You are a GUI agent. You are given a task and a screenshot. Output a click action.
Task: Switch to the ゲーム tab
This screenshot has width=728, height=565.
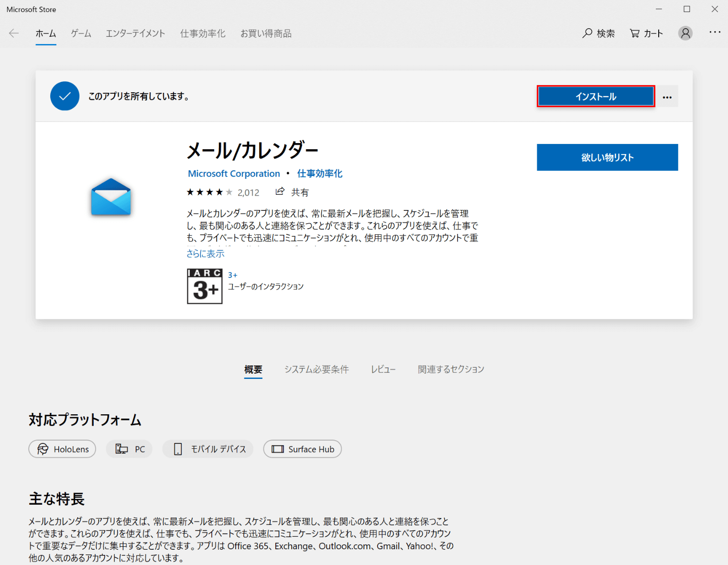click(x=81, y=33)
